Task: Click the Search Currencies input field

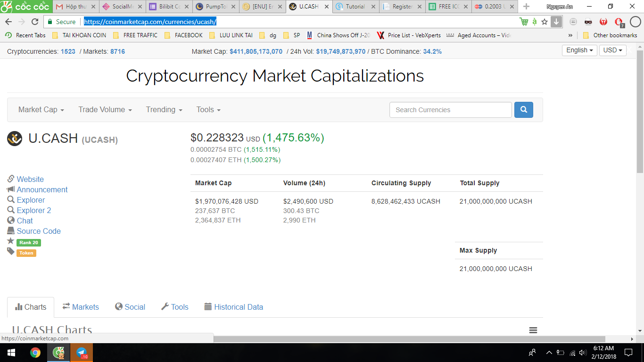Action: (451, 110)
